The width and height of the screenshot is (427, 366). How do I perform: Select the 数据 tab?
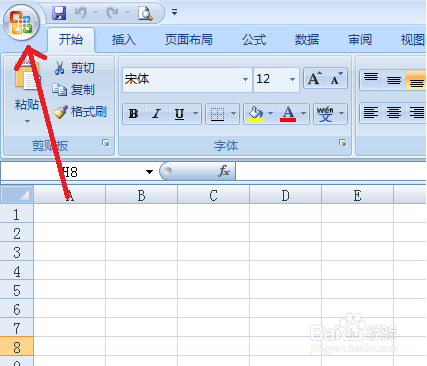tap(307, 40)
